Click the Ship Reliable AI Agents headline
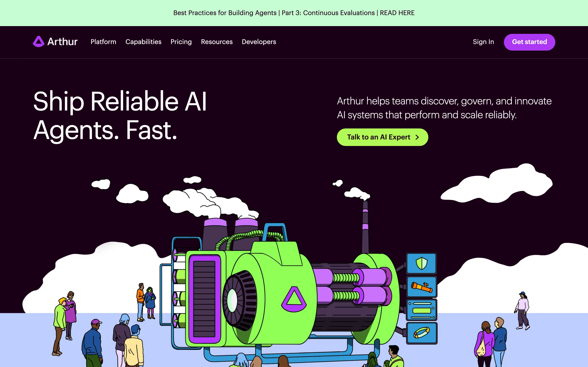Image resolution: width=588 pixels, height=367 pixels. pyautogui.click(x=120, y=115)
